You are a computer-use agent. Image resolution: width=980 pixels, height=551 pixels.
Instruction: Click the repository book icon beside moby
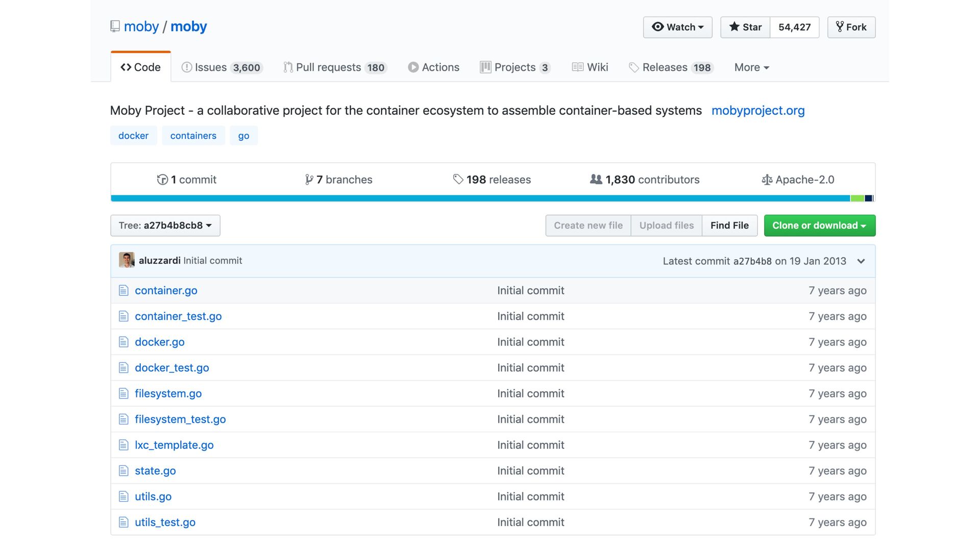click(115, 27)
